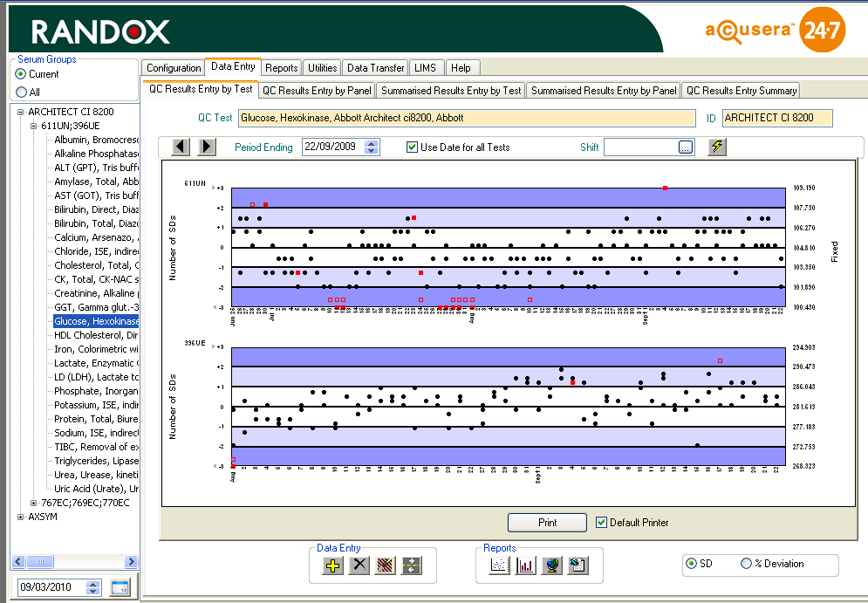Select the SD display option
Image resolution: width=868 pixels, height=603 pixels.
click(691, 564)
